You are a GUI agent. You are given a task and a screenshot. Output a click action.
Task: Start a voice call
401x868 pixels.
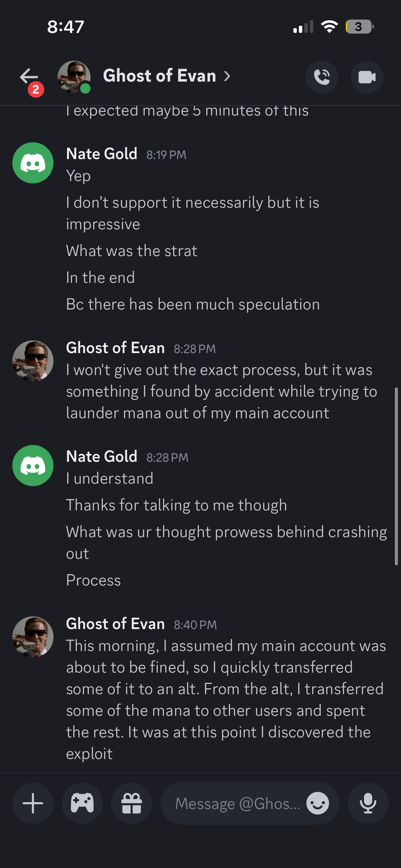[x=321, y=77]
